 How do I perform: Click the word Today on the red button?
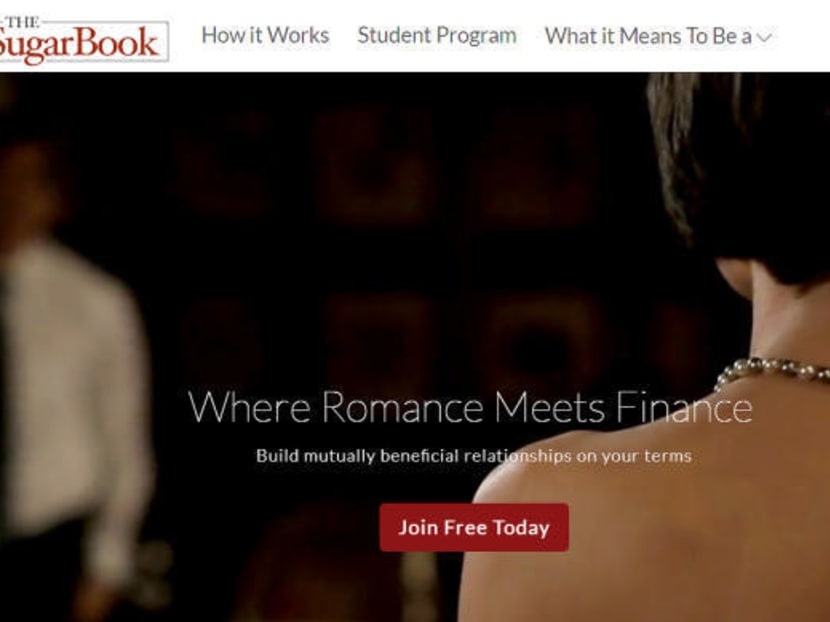[x=521, y=528]
